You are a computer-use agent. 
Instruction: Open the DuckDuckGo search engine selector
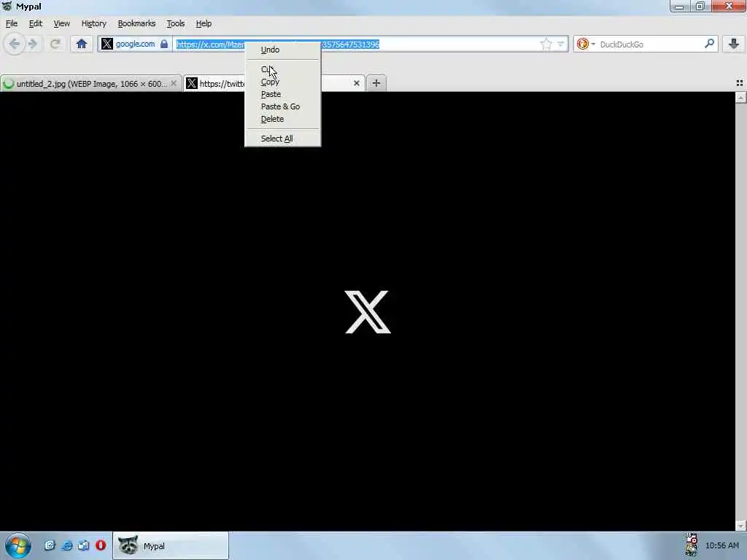(586, 44)
